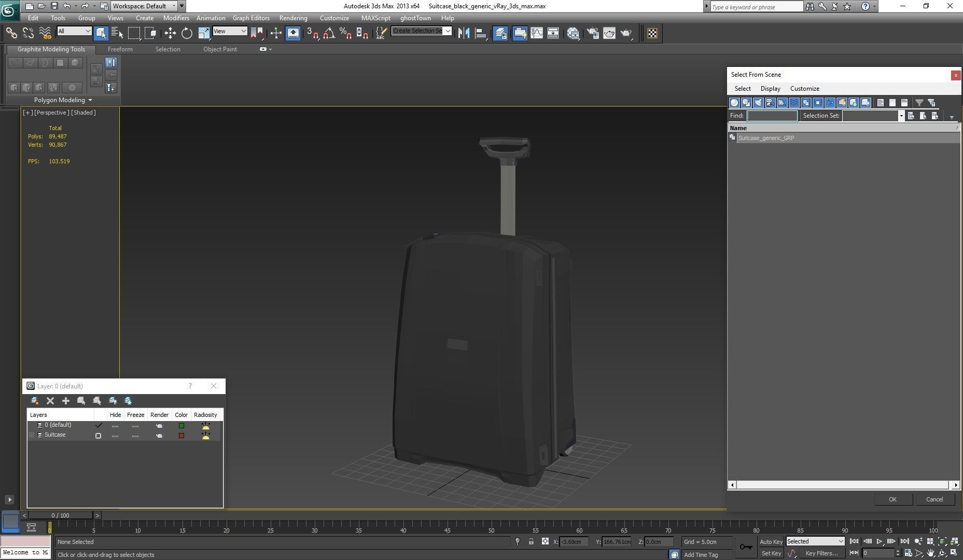The width and height of the screenshot is (963, 560).
Task: Click the Angle Snap toggle icon
Action: 329,33
